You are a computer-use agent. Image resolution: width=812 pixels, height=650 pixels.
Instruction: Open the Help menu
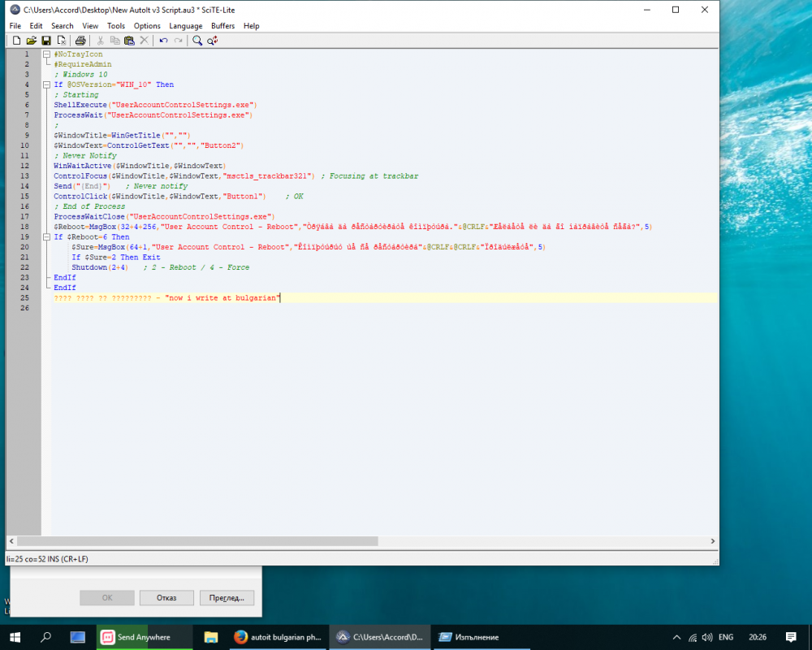251,26
